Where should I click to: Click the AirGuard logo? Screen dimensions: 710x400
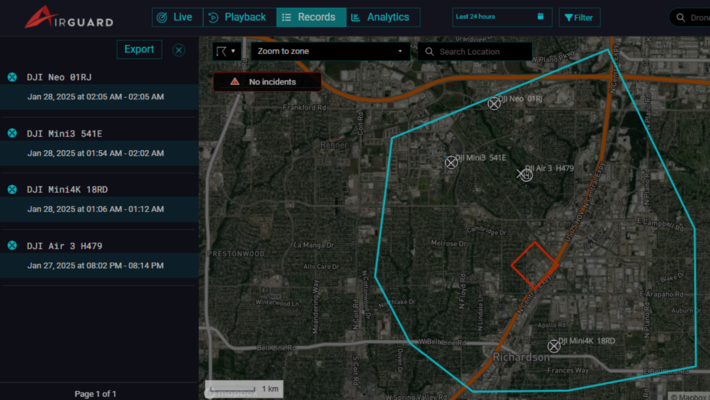tap(69, 17)
